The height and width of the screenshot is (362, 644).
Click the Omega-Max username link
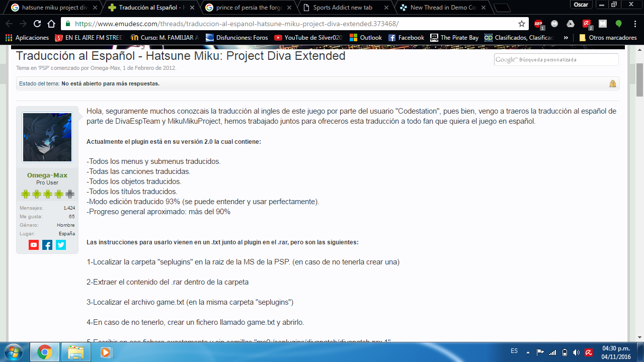click(47, 175)
